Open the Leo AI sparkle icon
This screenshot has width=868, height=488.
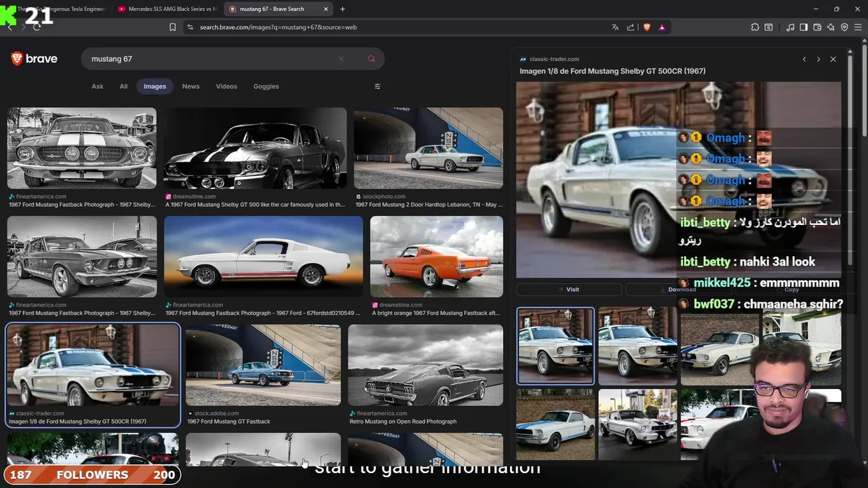[x=831, y=27]
